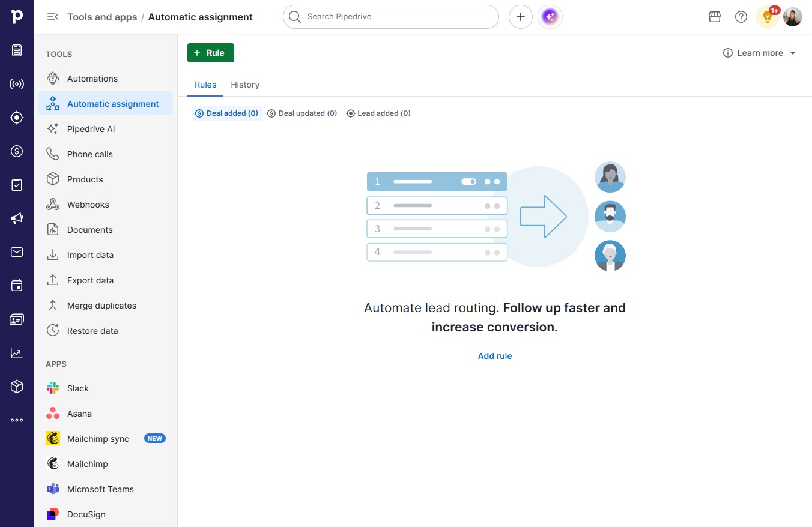This screenshot has width=812, height=527.
Task: Open the Projects icon in left rail
Action: click(17, 50)
